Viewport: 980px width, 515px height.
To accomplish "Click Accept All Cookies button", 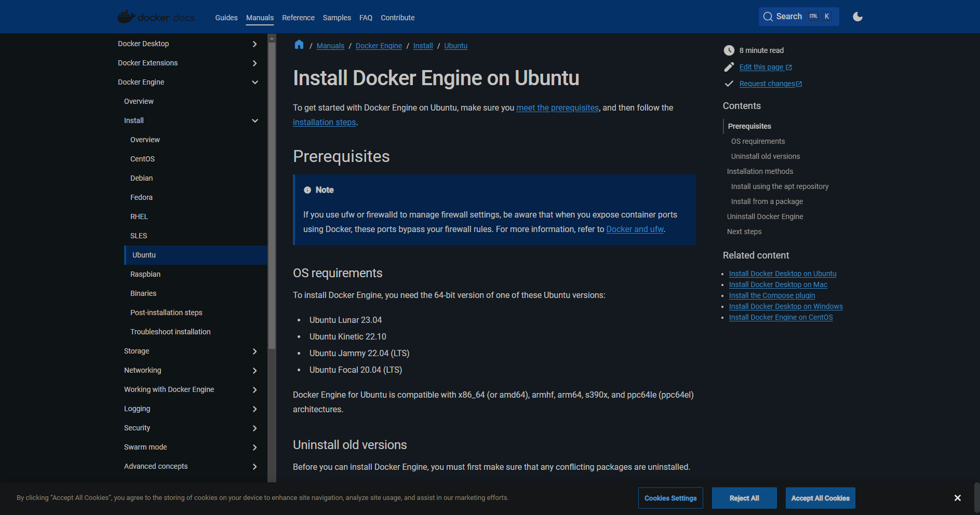I will (x=821, y=498).
